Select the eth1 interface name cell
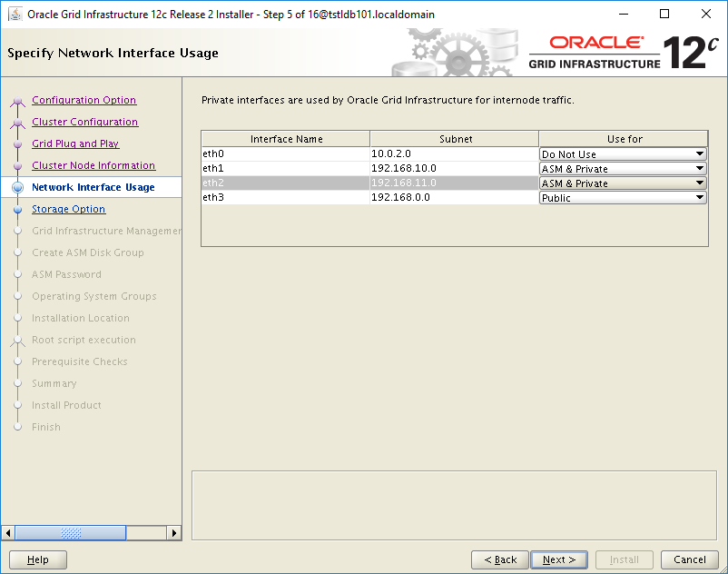728x574 pixels. (286, 168)
